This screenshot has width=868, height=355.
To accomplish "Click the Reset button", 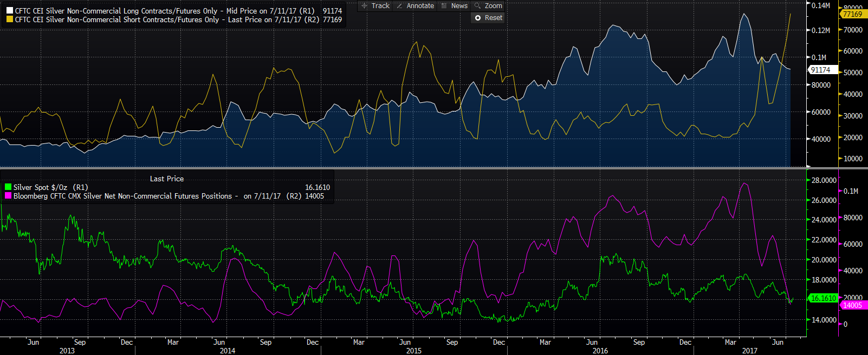I will pyautogui.click(x=493, y=18).
